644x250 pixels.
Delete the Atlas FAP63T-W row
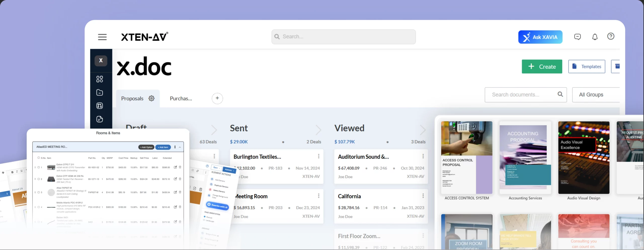pyautogui.click(x=180, y=192)
